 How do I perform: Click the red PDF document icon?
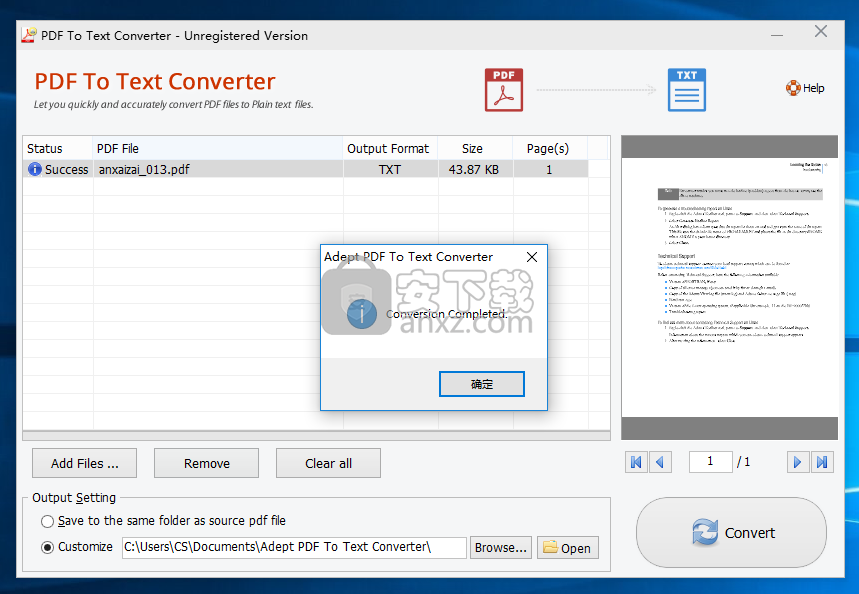click(503, 90)
